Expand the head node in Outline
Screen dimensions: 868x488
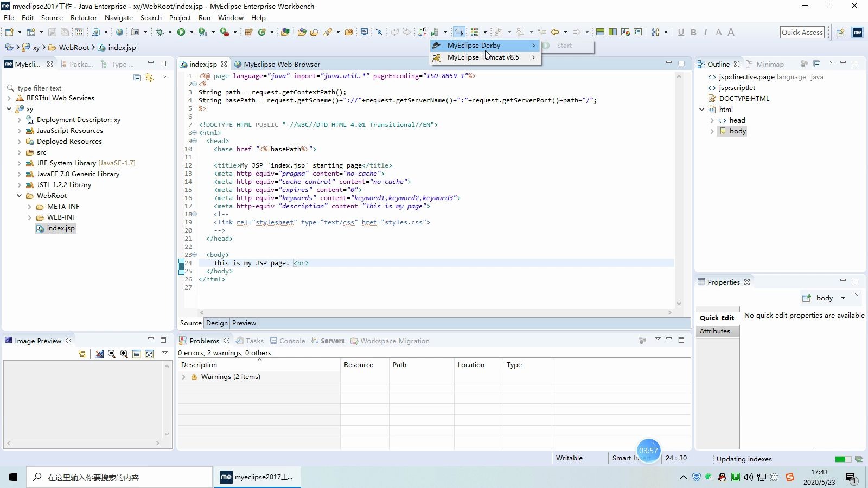(712, 120)
